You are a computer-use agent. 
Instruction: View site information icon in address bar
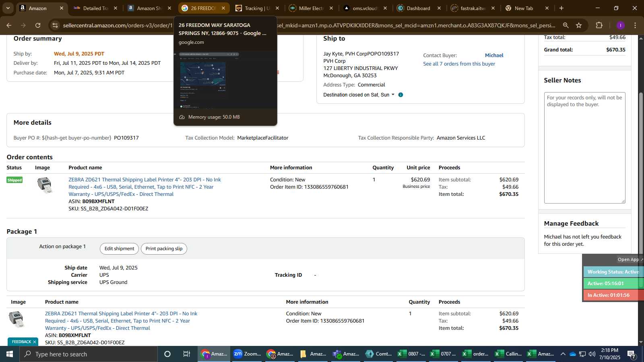[55, 25]
